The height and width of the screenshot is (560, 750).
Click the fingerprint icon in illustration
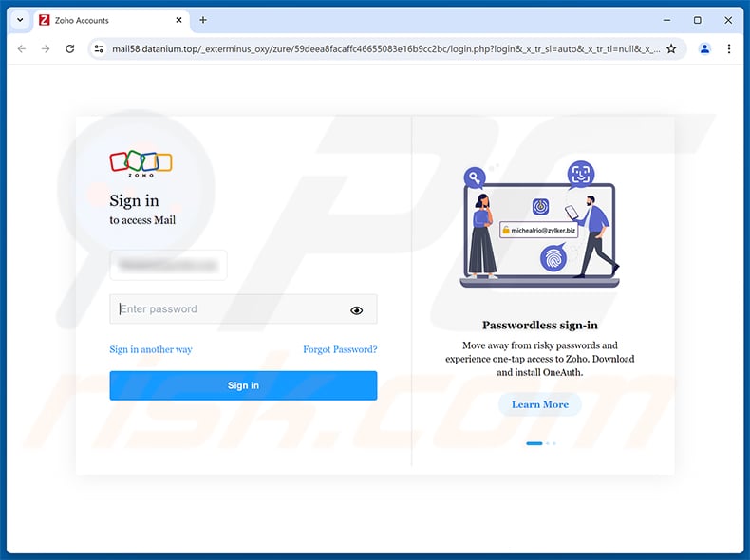click(553, 258)
